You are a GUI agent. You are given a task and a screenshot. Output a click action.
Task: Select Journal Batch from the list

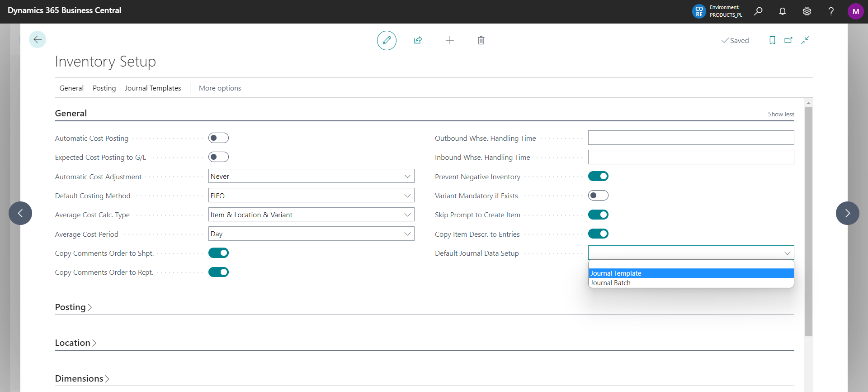610,283
